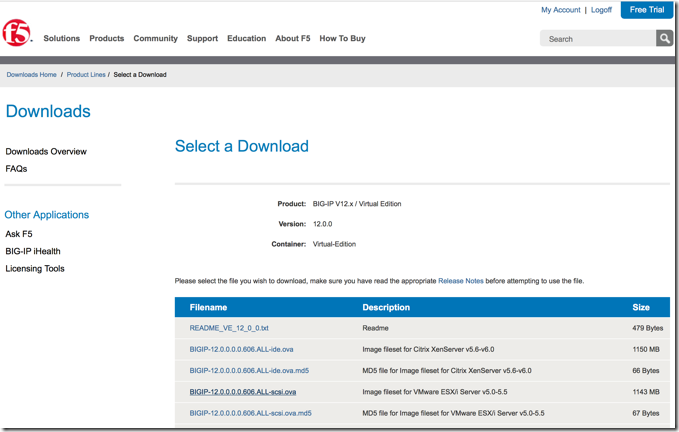
Task: Open the Community menu
Action: pos(155,39)
